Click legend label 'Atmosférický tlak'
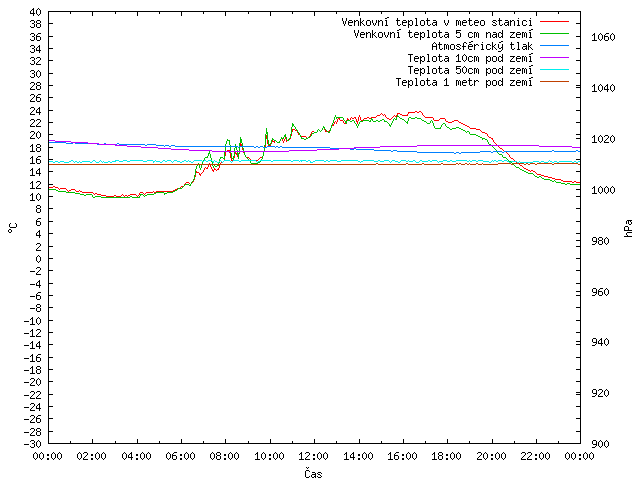This screenshot has width=640, height=480. click(x=482, y=46)
